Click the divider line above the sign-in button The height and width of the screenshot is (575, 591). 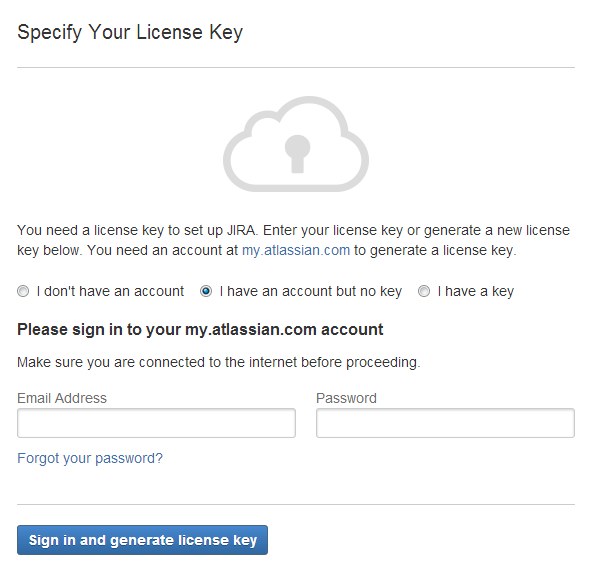point(296,504)
